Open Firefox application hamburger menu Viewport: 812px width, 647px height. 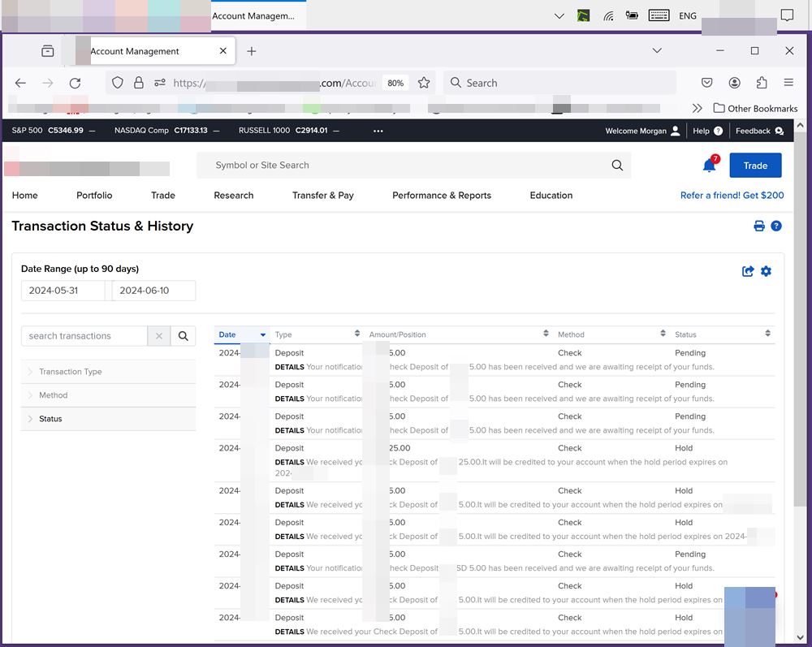(788, 83)
